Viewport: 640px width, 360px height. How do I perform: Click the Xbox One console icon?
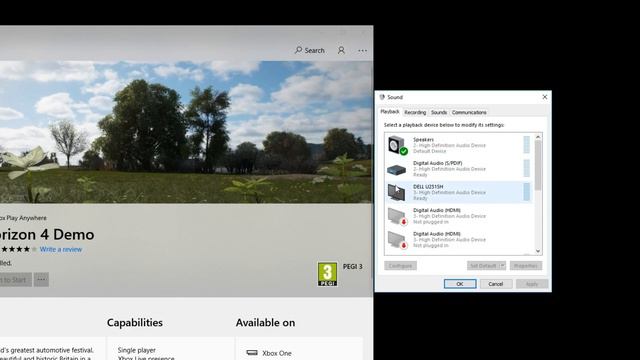point(252,353)
